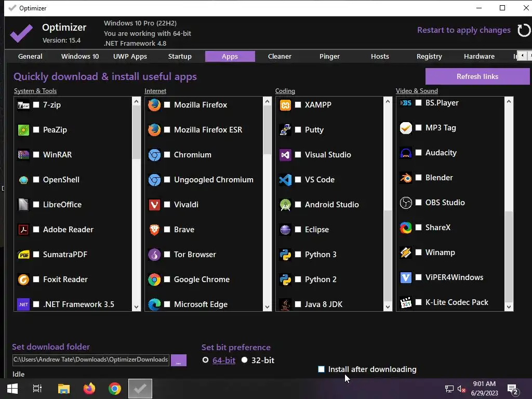This screenshot has width=532, height=399.
Task: Click the Foxit Reader icon
Action: [23, 280]
